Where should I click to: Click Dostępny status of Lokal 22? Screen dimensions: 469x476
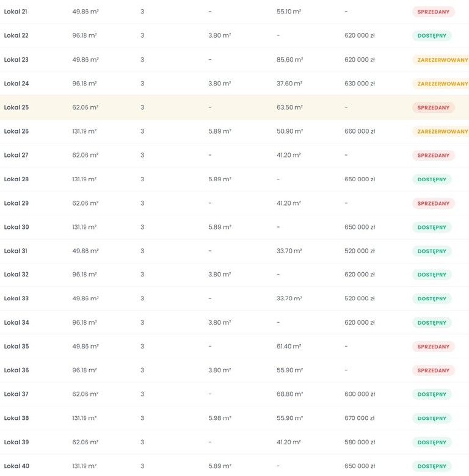click(432, 36)
